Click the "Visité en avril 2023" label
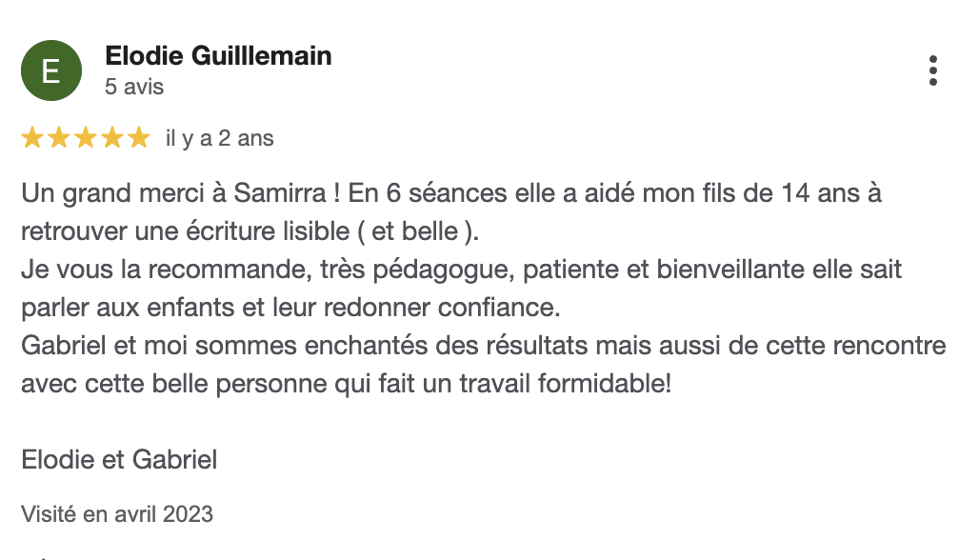 [117, 514]
